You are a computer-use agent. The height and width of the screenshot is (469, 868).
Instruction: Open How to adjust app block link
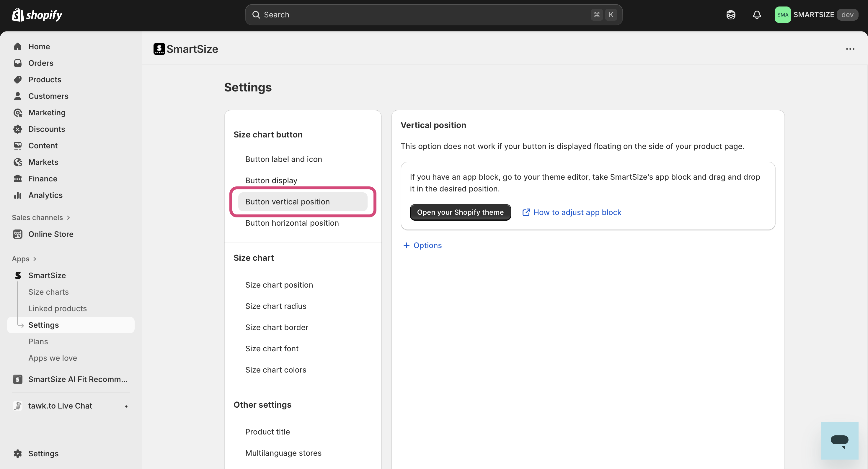572,212
